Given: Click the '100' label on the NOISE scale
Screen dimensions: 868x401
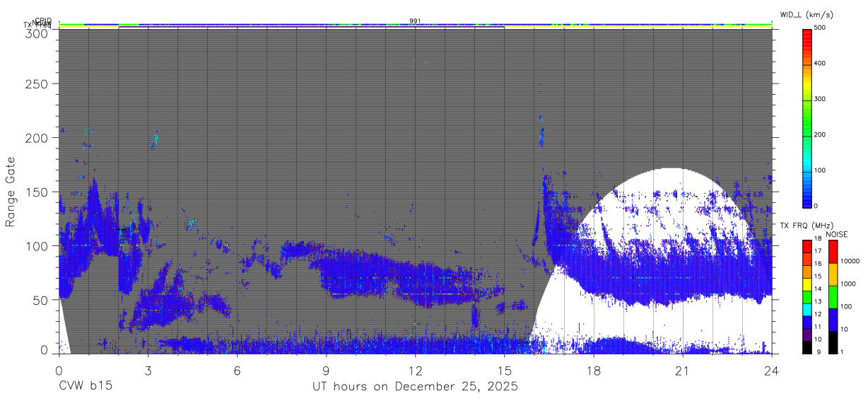Looking at the screenshot, I should [x=845, y=307].
